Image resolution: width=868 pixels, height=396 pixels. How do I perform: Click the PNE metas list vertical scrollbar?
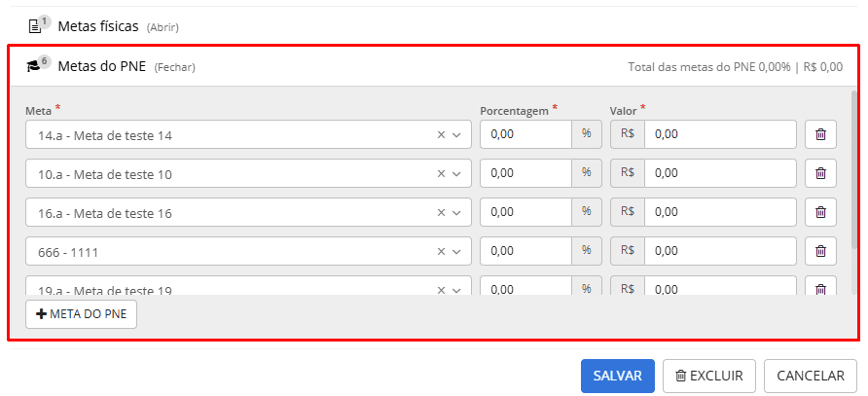point(854,169)
